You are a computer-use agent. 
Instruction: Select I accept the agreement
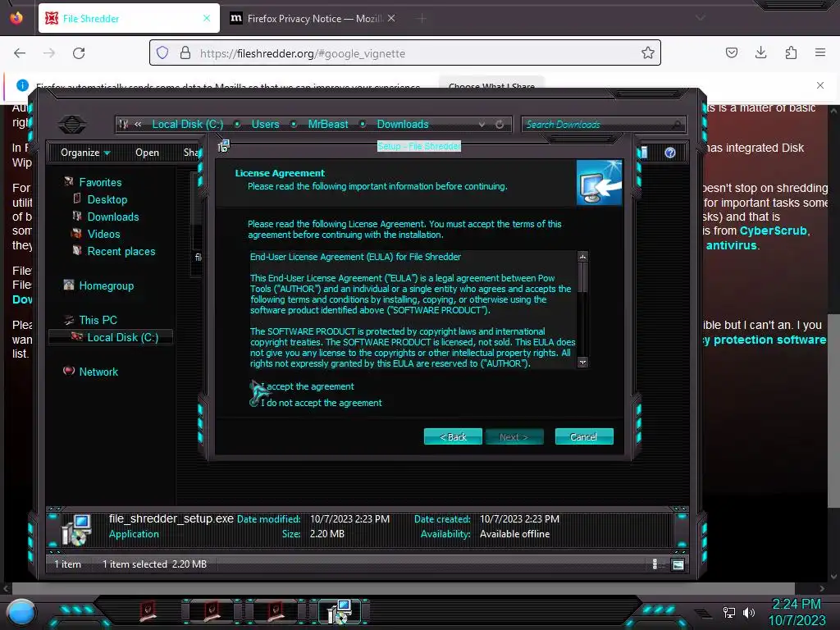coord(302,386)
